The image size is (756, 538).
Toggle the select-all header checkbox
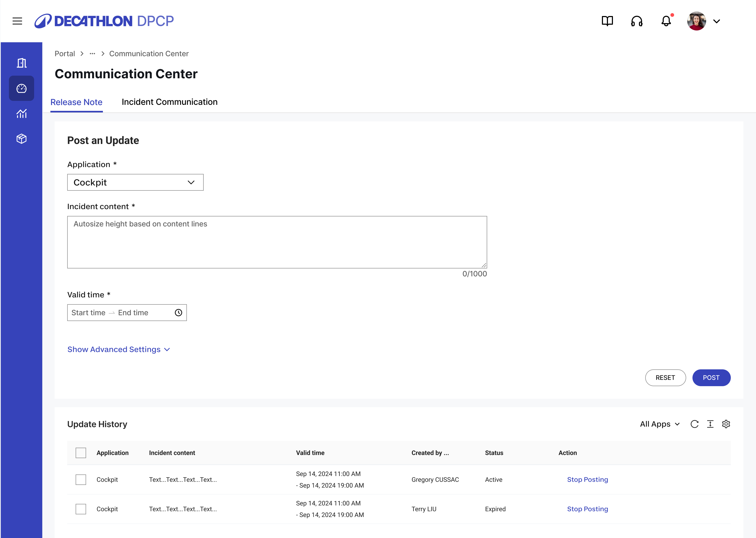click(81, 453)
